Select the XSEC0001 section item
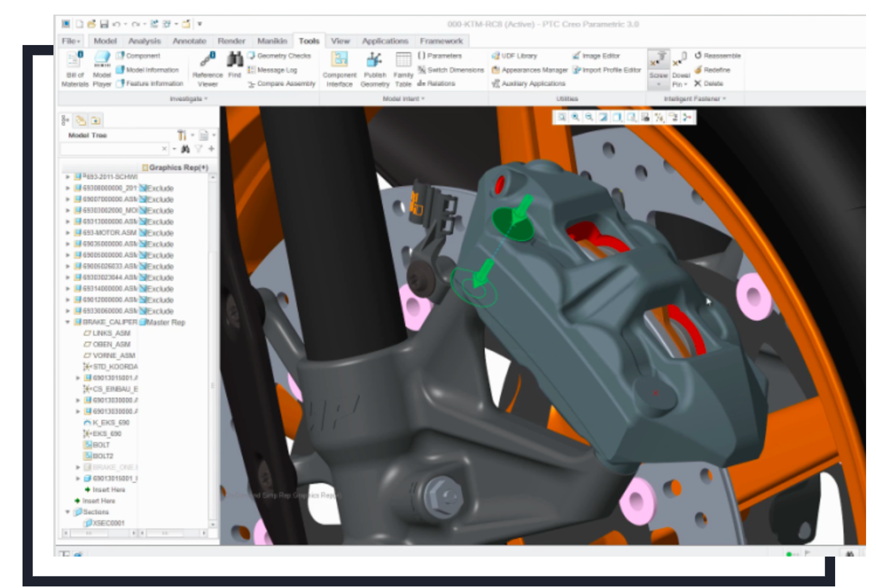Viewport: 876px width, 588px height. [x=104, y=523]
